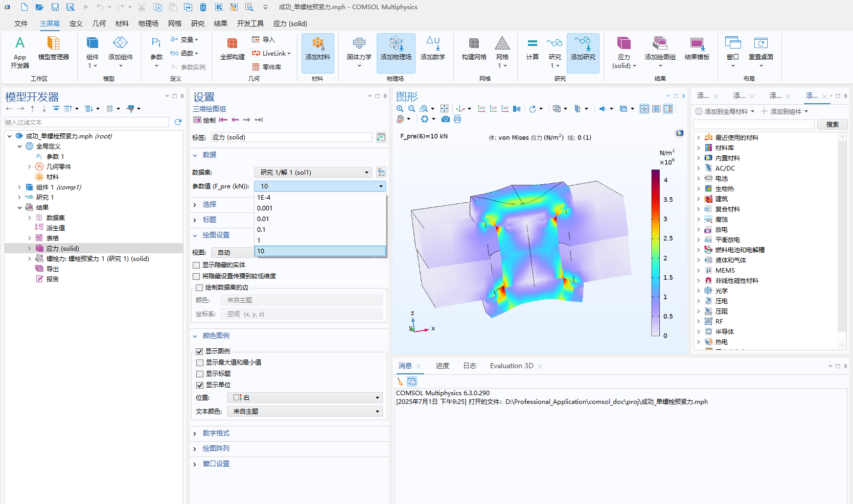Click the 重置桌面 icon
The height and width of the screenshot is (504, 853).
[x=761, y=51]
